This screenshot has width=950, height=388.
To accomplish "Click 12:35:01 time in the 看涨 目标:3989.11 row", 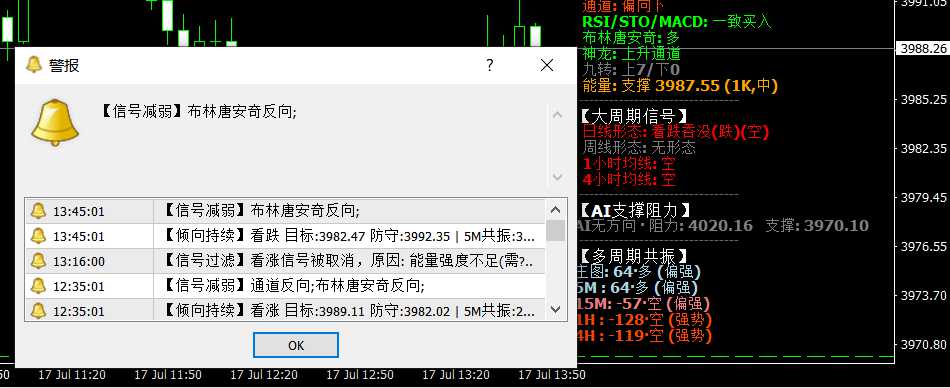I will [x=79, y=312].
